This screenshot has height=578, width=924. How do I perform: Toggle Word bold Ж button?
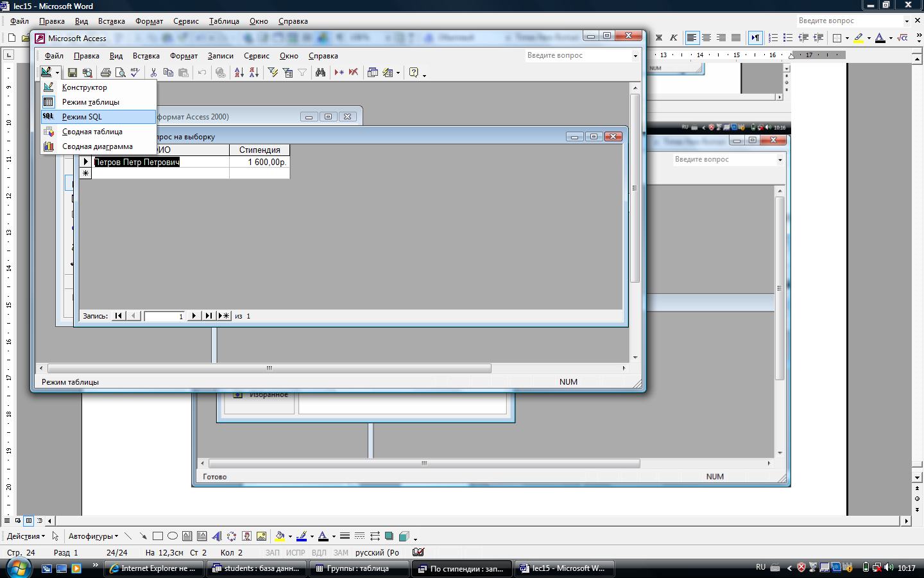pos(658,38)
